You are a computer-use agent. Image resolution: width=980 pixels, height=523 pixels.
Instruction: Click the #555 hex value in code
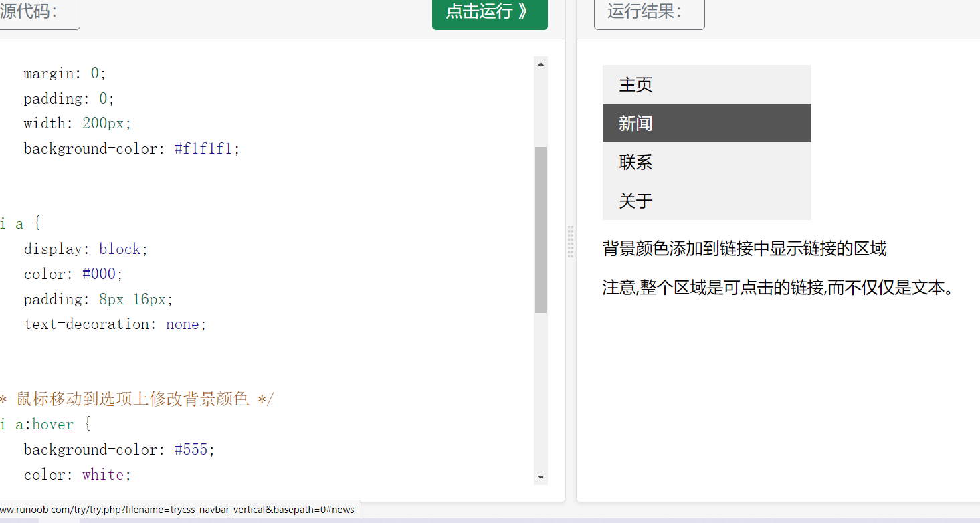[x=192, y=449]
